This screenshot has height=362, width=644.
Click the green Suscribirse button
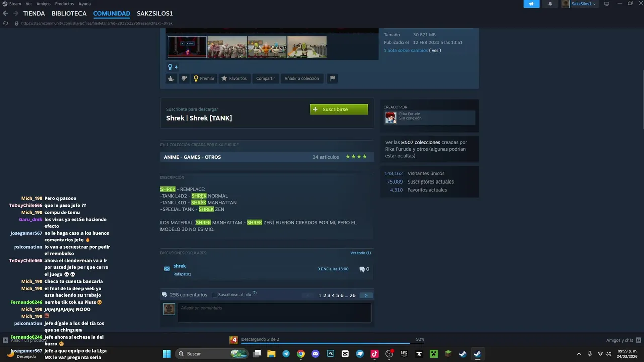pos(339,109)
